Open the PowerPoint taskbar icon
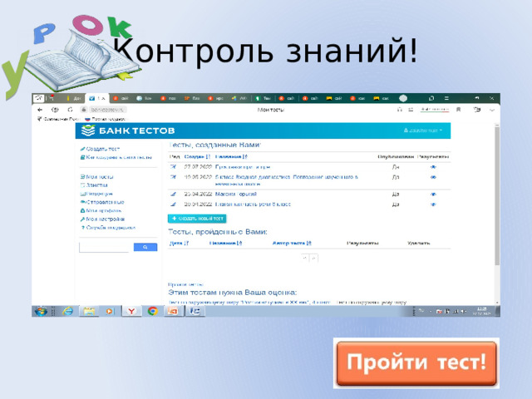Viewport: 532px width, 399px height. point(173,311)
